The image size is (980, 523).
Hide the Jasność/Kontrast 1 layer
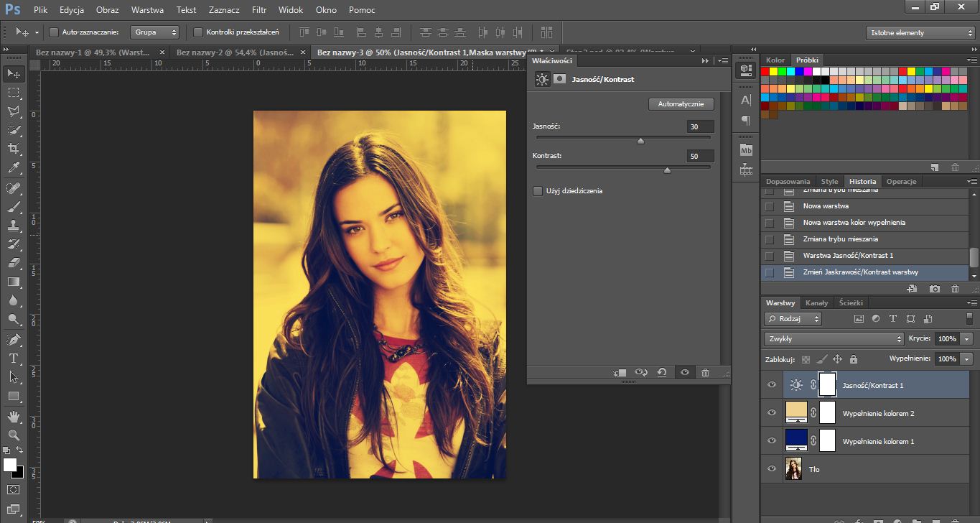pyautogui.click(x=772, y=385)
